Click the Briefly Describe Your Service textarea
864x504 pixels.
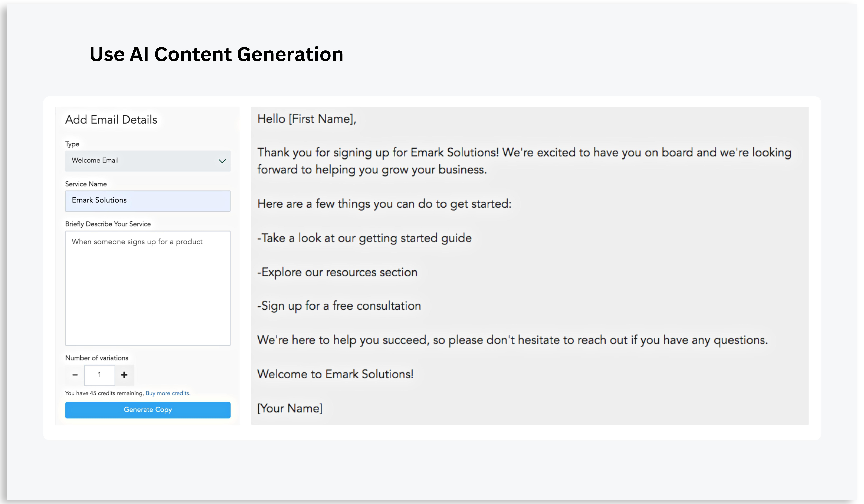click(148, 288)
